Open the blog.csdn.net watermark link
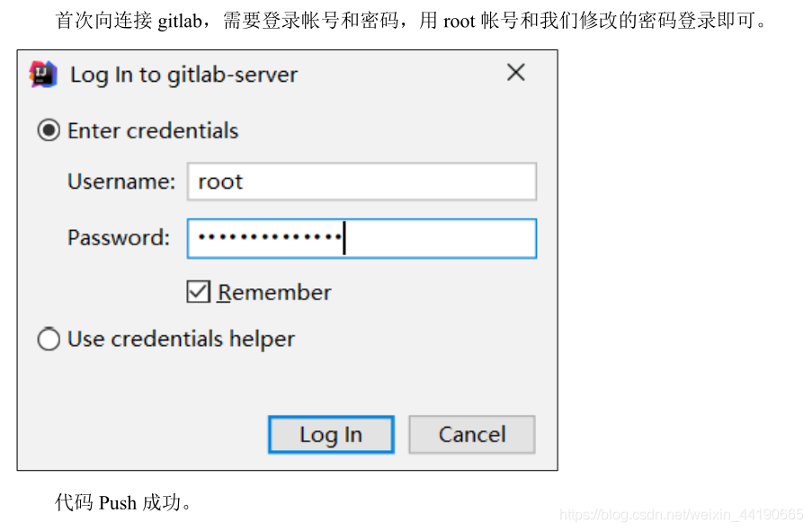The height and width of the screenshot is (531, 812). tap(681, 515)
